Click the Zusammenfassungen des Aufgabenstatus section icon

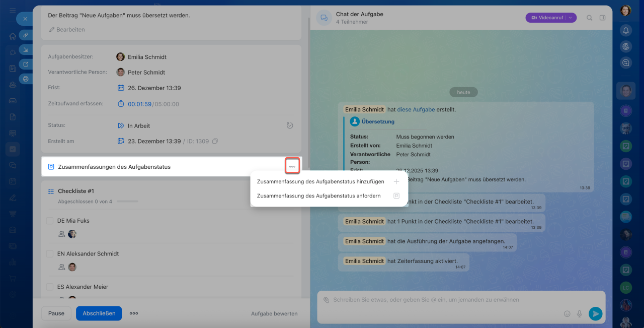tap(51, 167)
